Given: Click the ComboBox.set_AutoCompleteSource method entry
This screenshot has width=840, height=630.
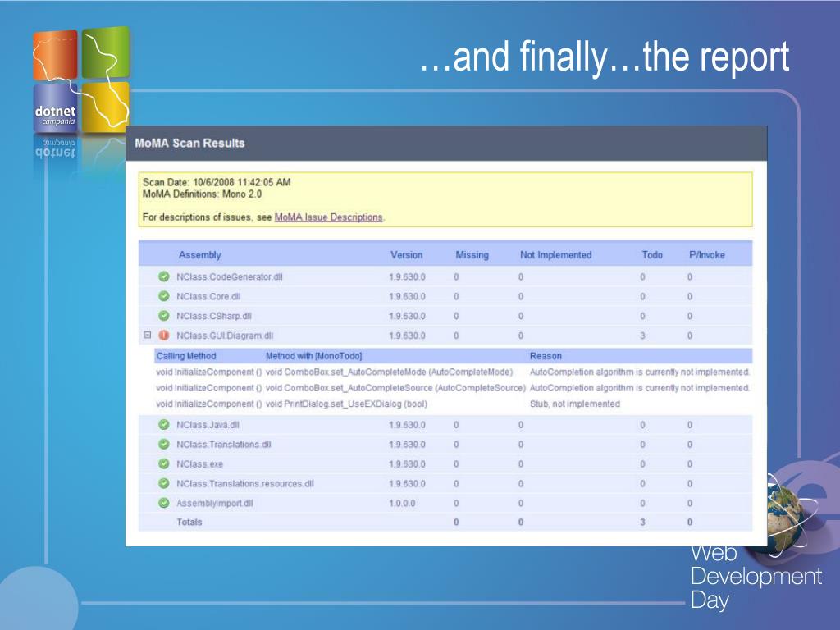Looking at the screenshot, I should (x=395, y=388).
